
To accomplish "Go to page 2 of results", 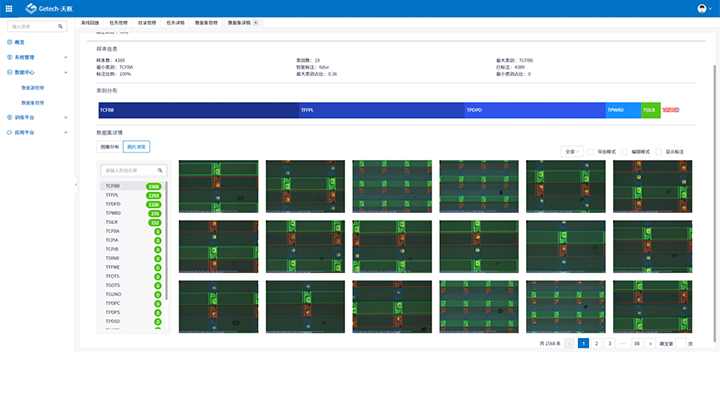I will (596, 343).
